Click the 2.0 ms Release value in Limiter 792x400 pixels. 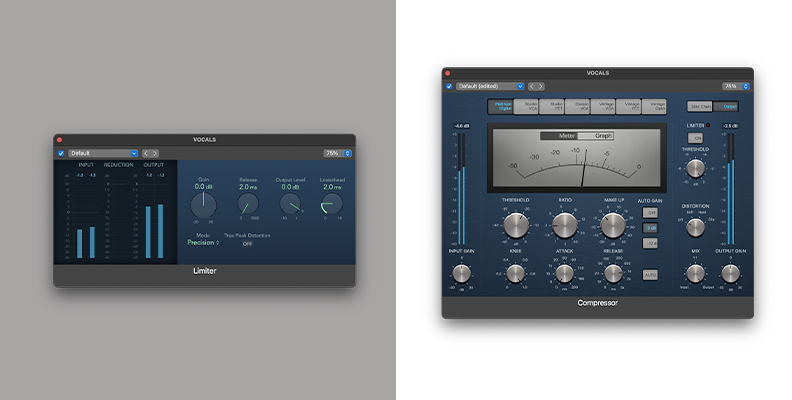pos(248,186)
